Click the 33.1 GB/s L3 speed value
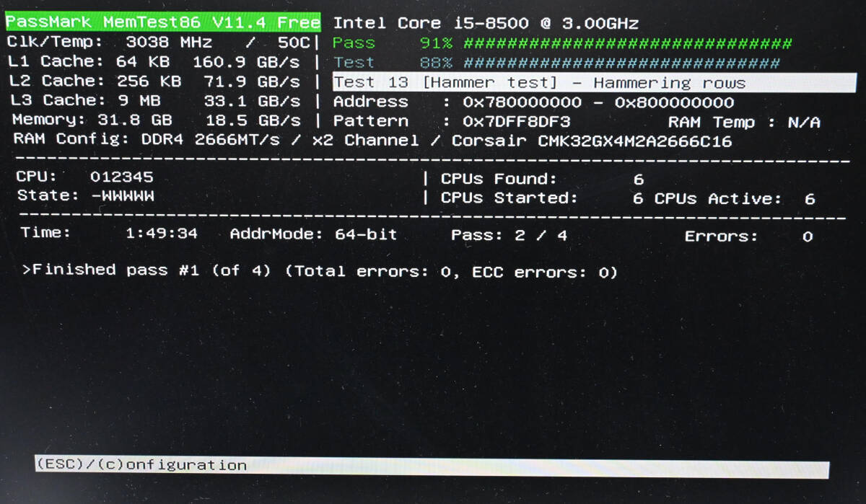 point(252,100)
